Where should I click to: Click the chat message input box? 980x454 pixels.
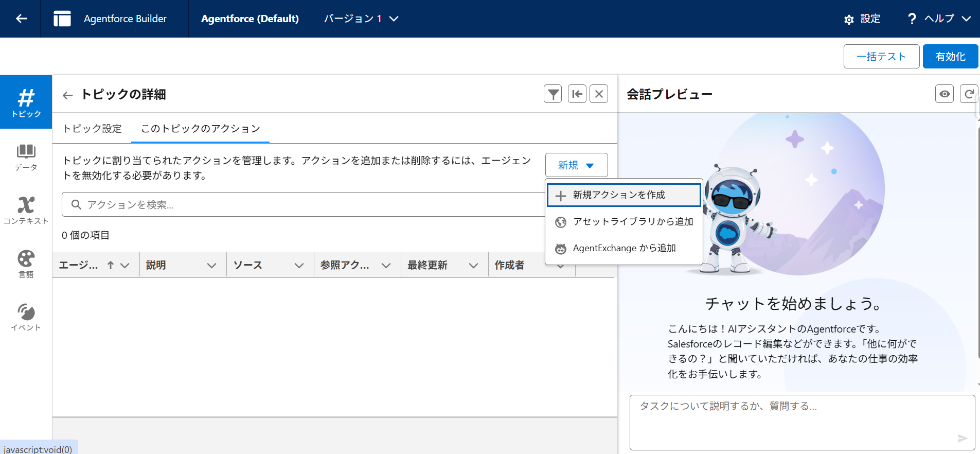(x=802, y=422)
